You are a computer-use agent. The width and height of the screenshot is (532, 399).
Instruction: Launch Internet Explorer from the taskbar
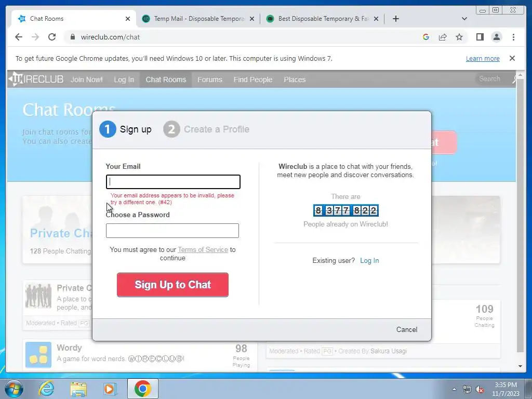coord(46,389)
